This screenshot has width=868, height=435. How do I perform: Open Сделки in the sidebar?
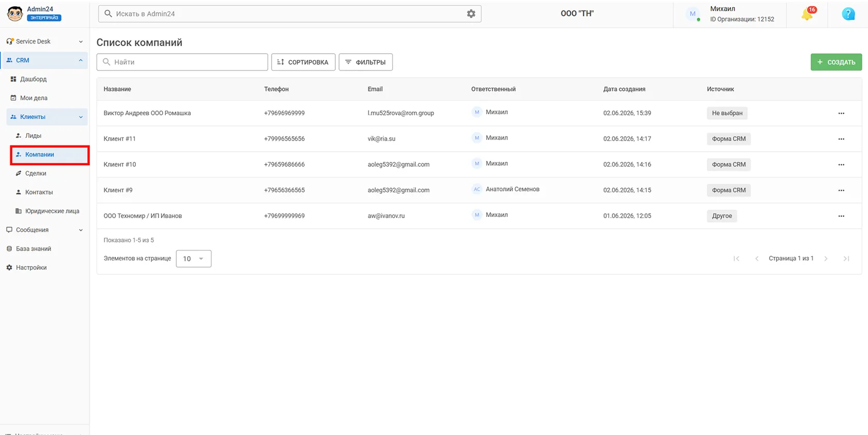36,174
